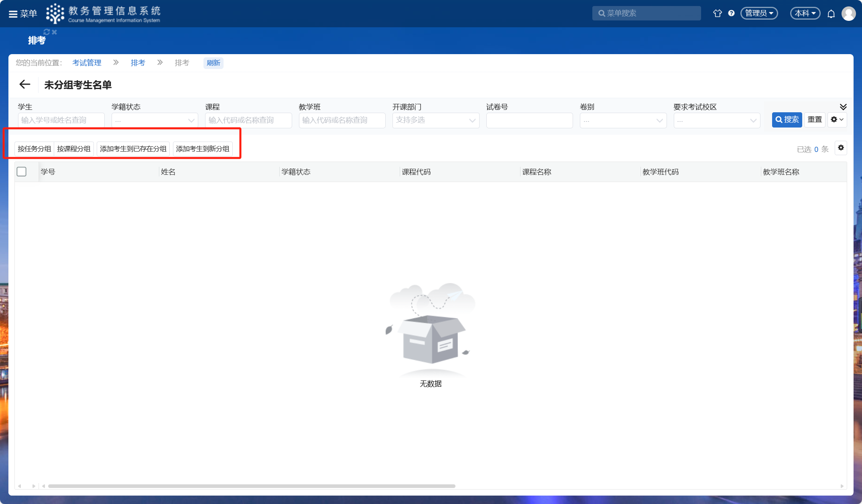The width and height of the screenshot is (862, 504).
Task: Click the skin/theme shirt icon
Action: click(x=717, y=13)
